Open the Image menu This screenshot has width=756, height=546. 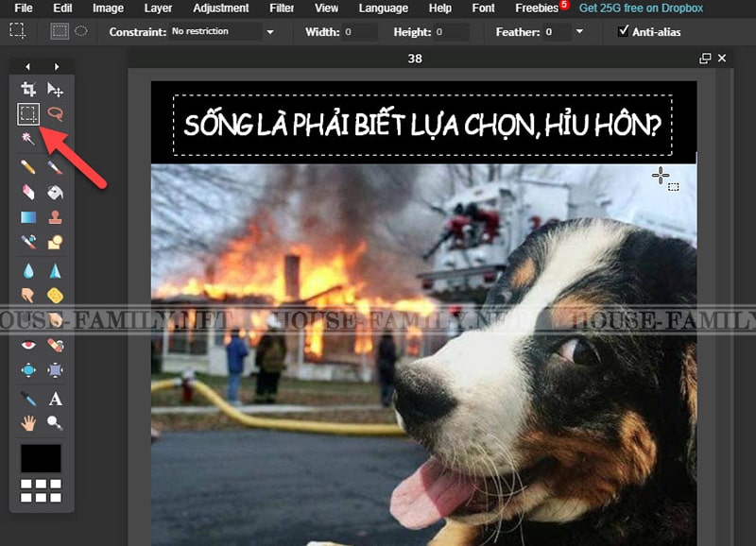point(108,9)
